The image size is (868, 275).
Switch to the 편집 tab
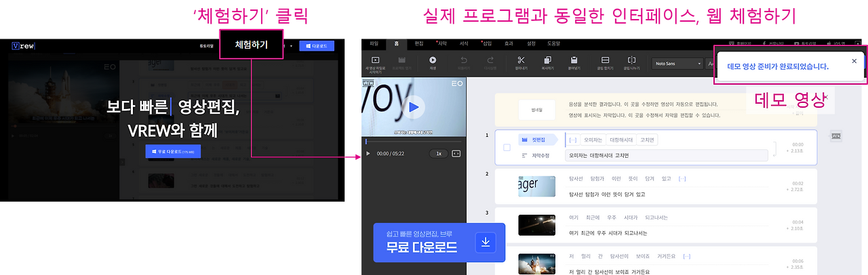pyautogui.click(x=418, y=43)
